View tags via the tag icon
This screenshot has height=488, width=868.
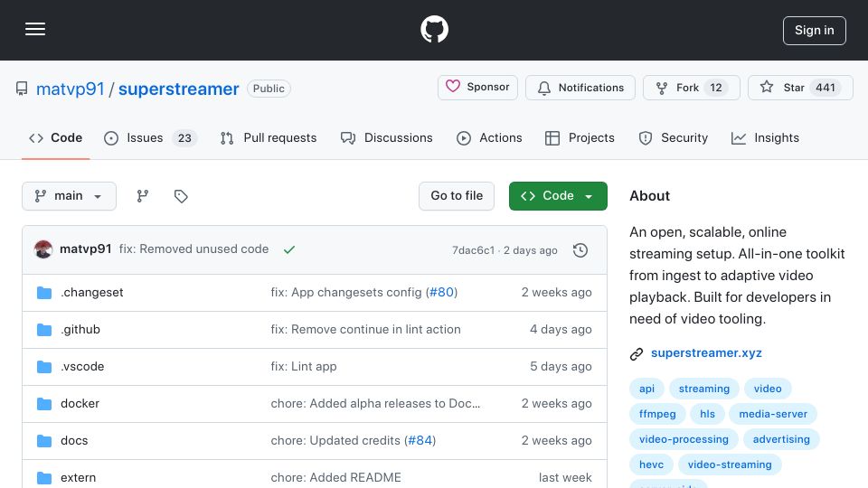181,196
